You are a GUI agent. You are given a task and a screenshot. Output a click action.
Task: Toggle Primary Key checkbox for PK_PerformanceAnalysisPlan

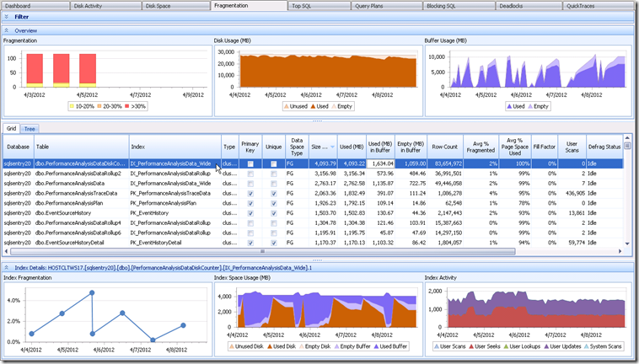[250, 203]
